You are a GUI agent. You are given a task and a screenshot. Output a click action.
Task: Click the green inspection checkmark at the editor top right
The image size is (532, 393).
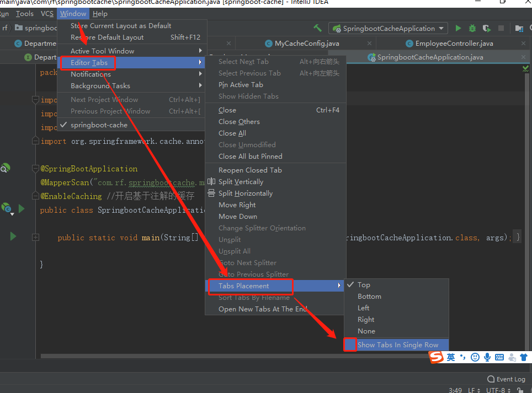coord(525,69)
